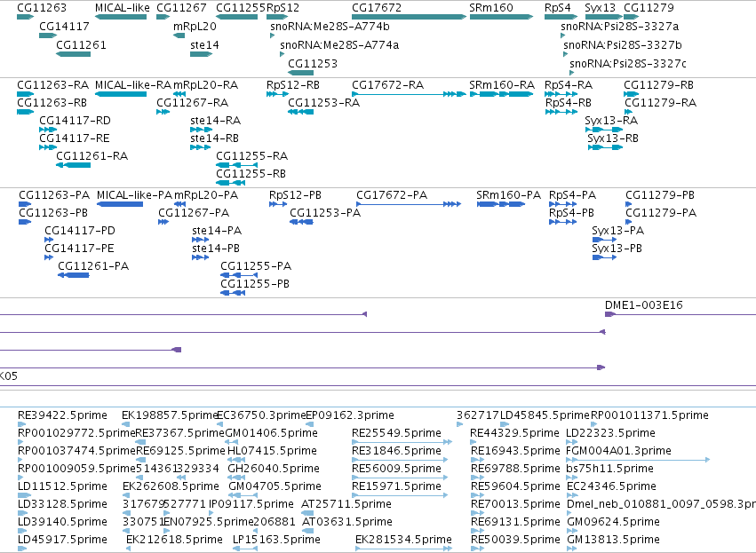
Task: Open the mRpL20-RA transcript label
Action: (x=206, y=85)
